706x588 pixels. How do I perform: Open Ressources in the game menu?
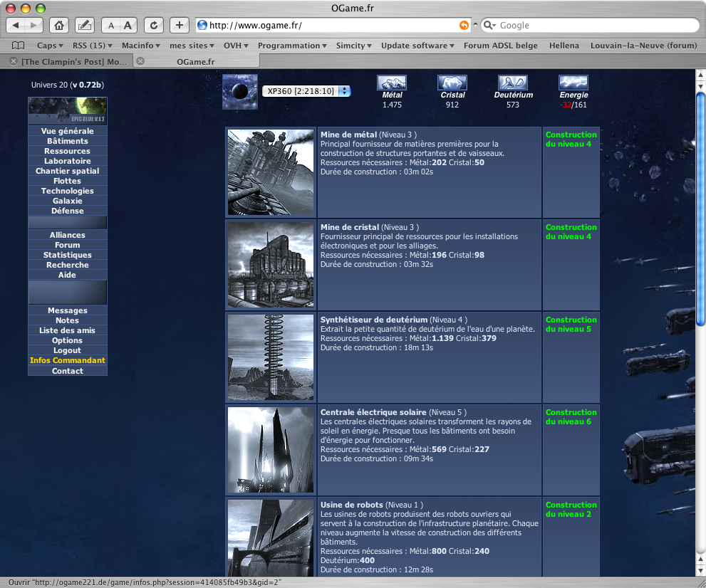[x=68, y=151]
